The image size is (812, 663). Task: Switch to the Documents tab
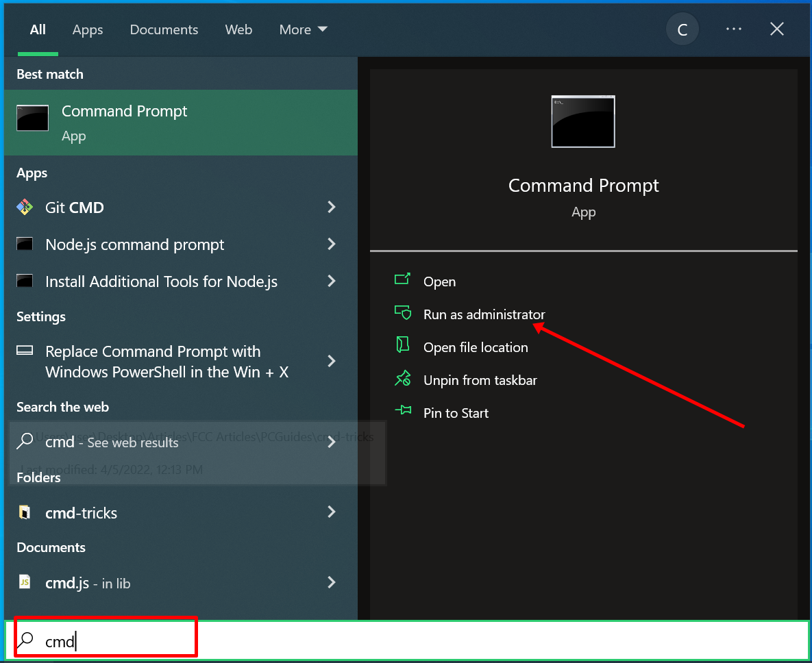click(164, 29)
